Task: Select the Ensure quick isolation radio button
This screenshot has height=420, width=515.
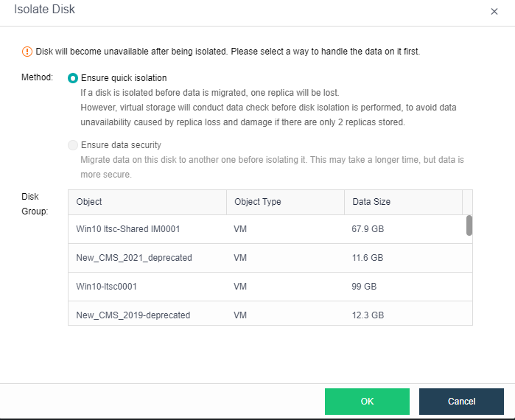Action: tap(73, 78)
